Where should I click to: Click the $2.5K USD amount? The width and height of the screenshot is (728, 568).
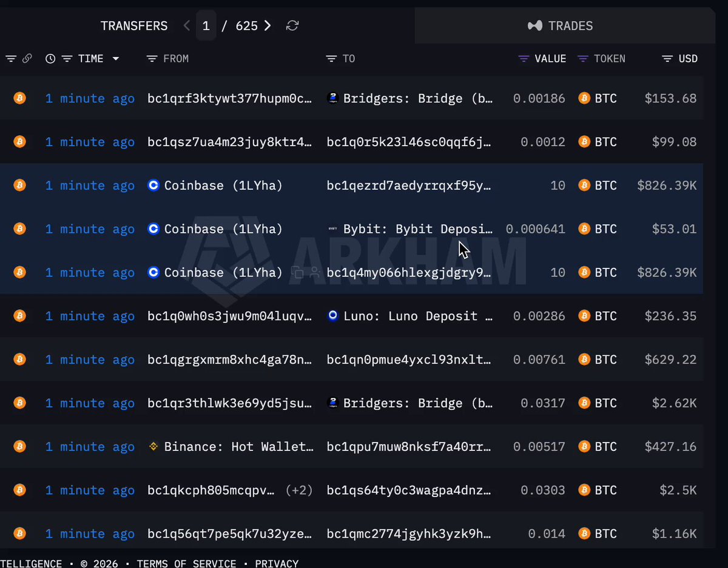click(x=678, y=490)
